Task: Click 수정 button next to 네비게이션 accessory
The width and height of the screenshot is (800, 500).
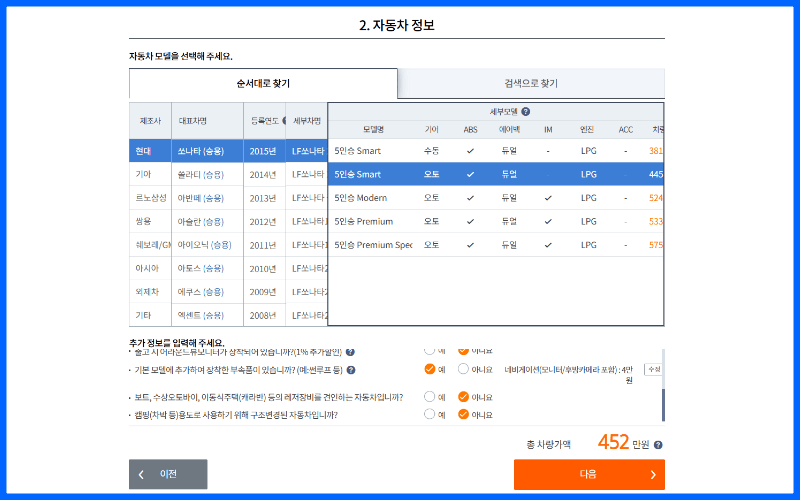Action: click(654, 369)
